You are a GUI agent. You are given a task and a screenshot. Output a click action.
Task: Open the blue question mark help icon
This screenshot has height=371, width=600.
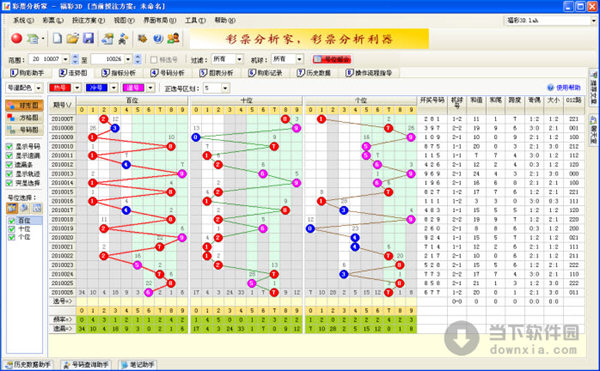click(158, 38)
